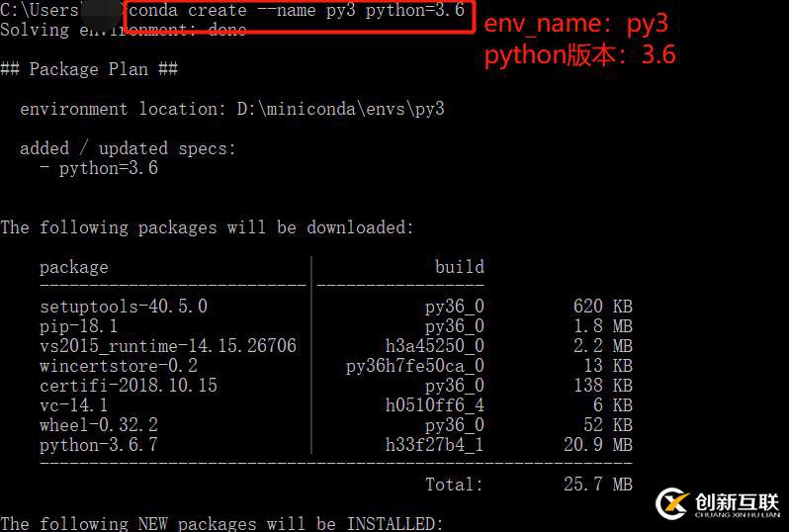
Task: Click the package column header
Action: pyautogui.click(x=74, y=267)
